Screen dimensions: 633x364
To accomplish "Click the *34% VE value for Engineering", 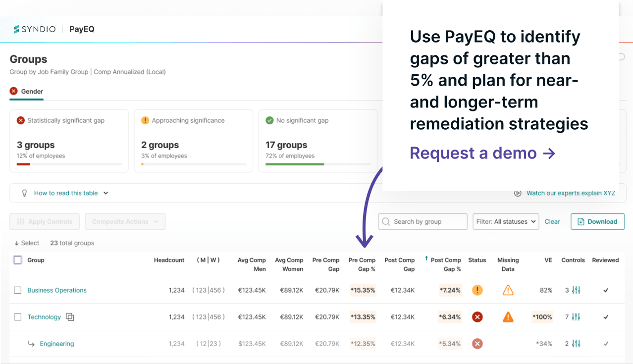I will pyautogui.click(x=544, y=344).
